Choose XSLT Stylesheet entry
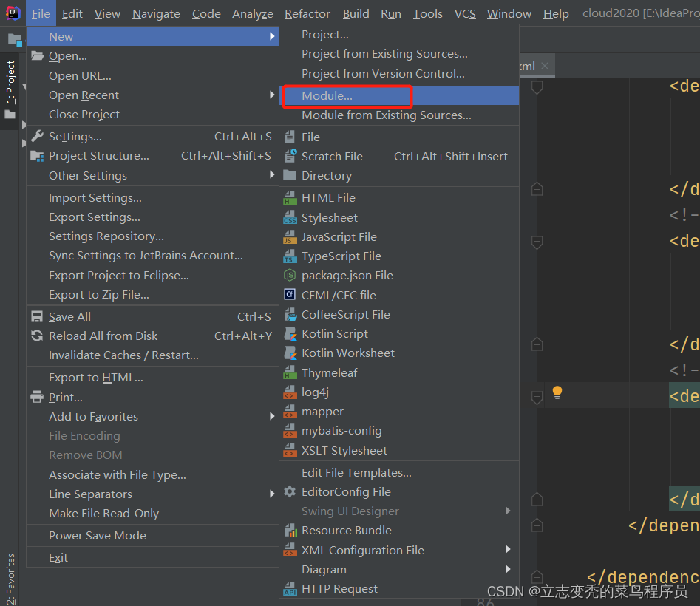 pos(399,450)
